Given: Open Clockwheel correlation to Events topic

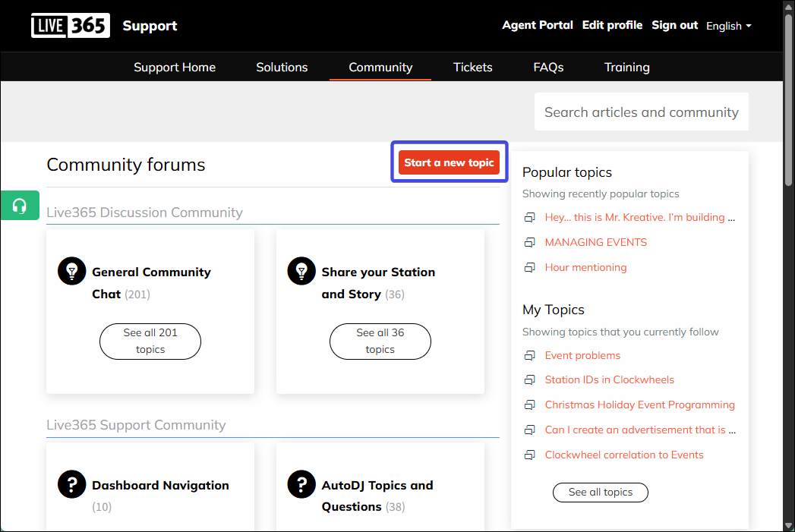Looking at the screenshot, I should pos(624,455).
